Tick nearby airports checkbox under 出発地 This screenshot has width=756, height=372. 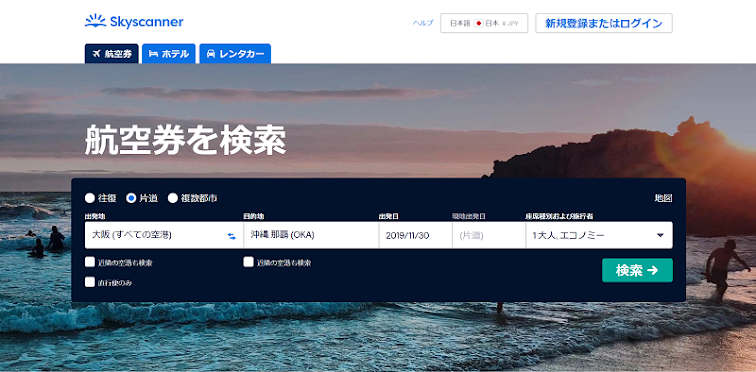pos(90,262)
